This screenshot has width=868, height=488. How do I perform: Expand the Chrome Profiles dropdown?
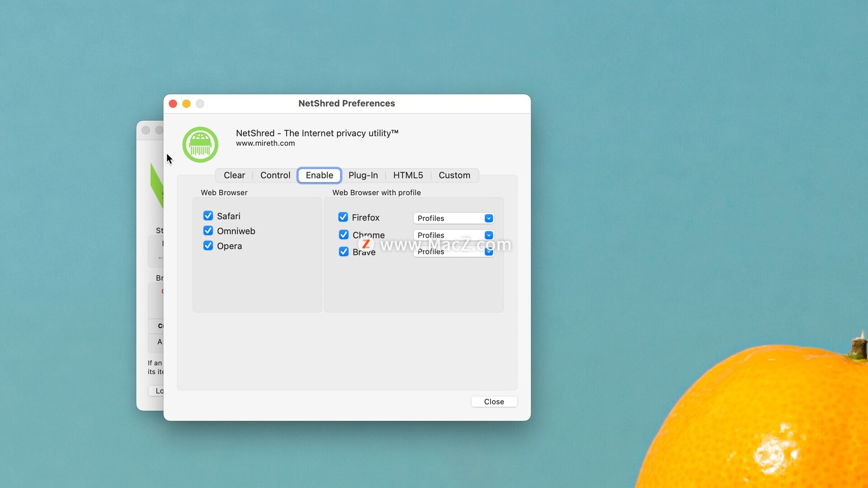(x=453, y=235)
